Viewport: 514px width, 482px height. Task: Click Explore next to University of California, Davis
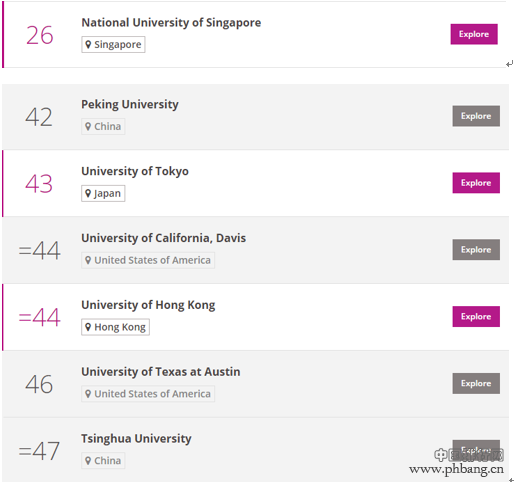coord(476,250)
